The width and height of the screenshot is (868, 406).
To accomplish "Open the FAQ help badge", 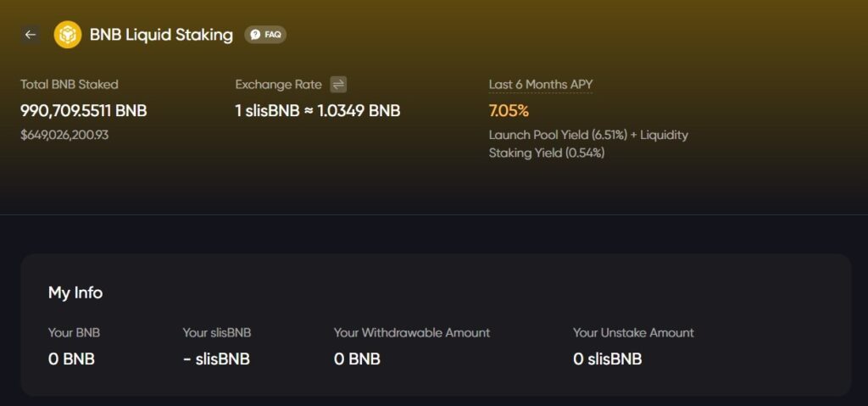I will click(265, 35).
